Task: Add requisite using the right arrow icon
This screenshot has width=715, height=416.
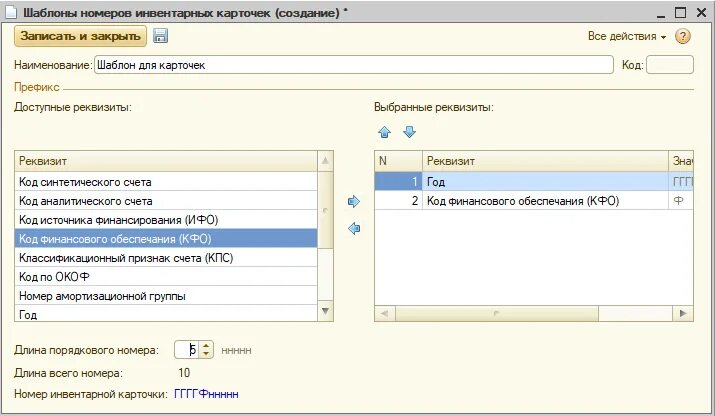Action: click(354, 201)
